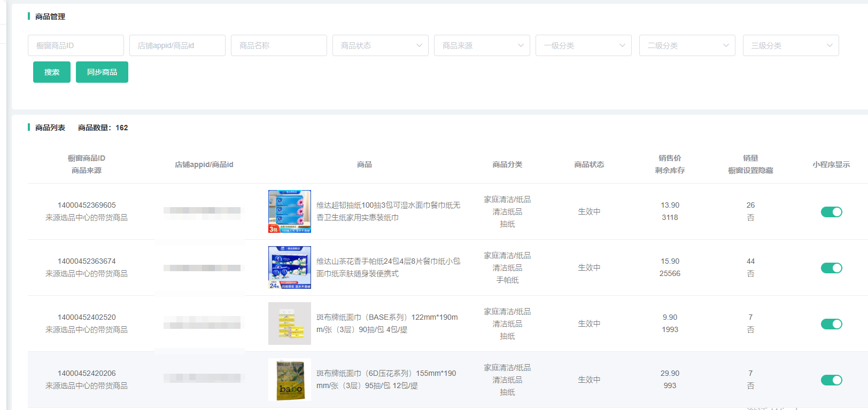This screenshot has height=410, width=868.
Task: View the 斑布 BASE系列 product thumbnail
Action: coord(290,324)
